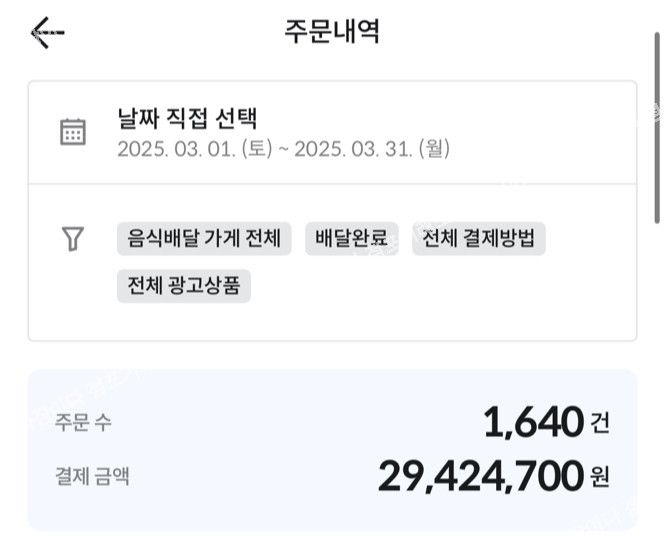This screenshot has height=560, width=665.
Task: Open the 전체 광고상품 ad product filter
Action: [x=184, y=286]
